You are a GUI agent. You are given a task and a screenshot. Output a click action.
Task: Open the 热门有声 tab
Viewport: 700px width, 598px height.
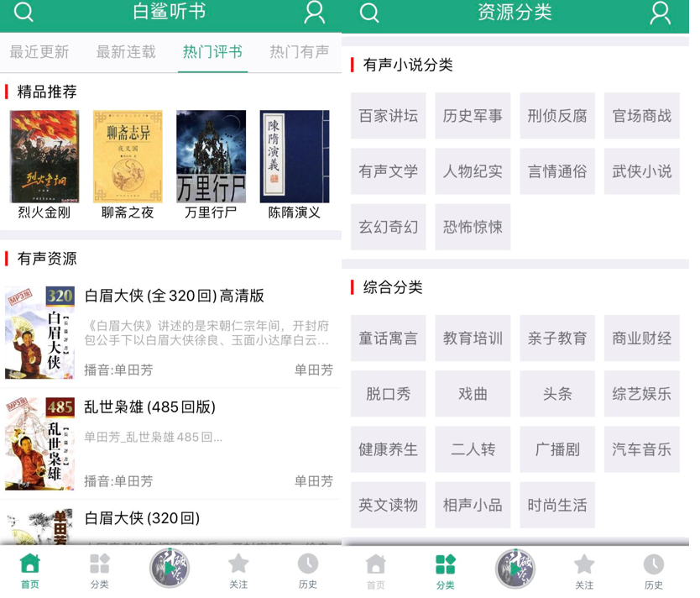(299, 52)
